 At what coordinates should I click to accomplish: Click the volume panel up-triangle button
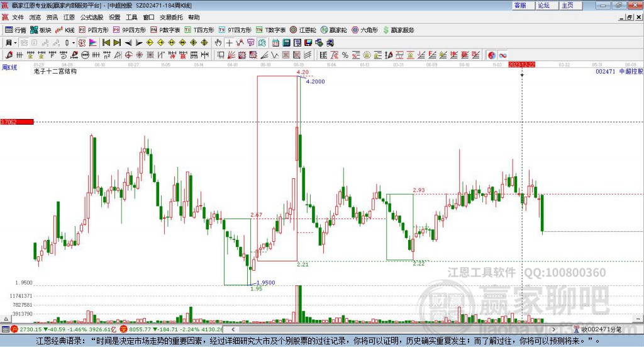(6, 319)
